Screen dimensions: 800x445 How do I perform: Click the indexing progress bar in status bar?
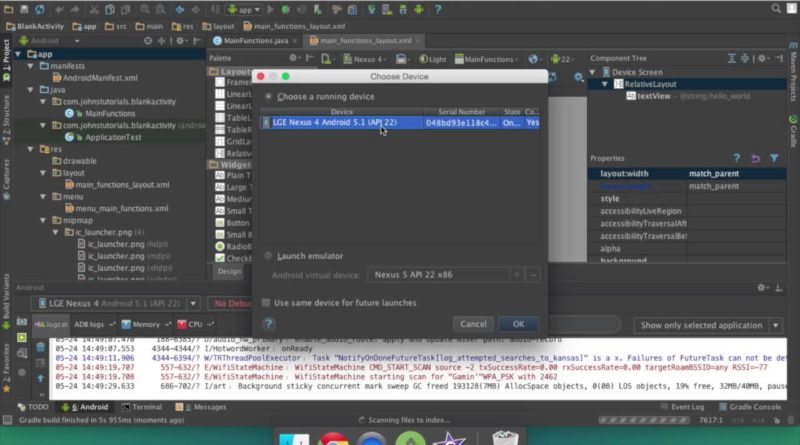pyautogui.click(x=644, y=420)
